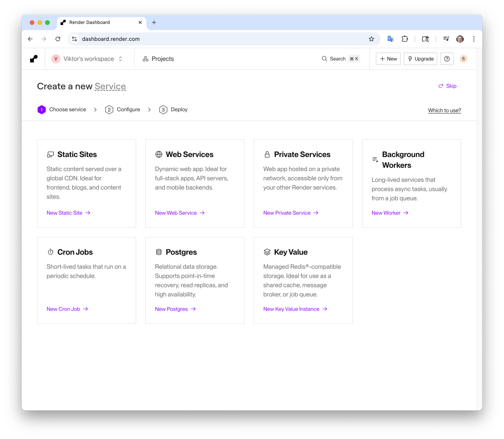The width and height of the screenshot is (504, 439).
Task: Bookmark page with the star icon
Action: coord(371,39)
